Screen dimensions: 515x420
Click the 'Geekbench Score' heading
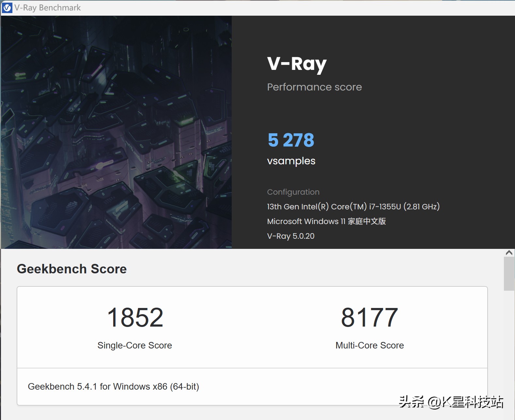(x=72, y=269)
